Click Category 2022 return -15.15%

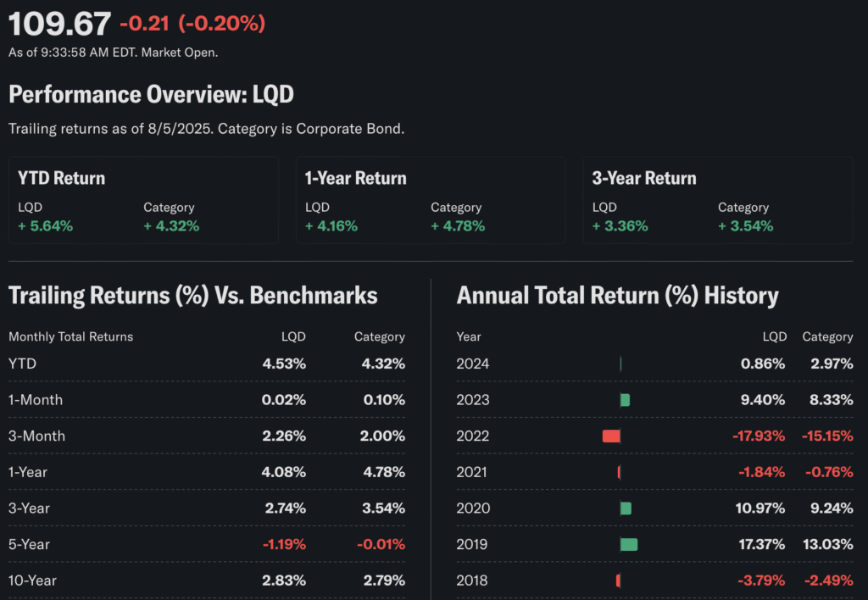(827, 436)
